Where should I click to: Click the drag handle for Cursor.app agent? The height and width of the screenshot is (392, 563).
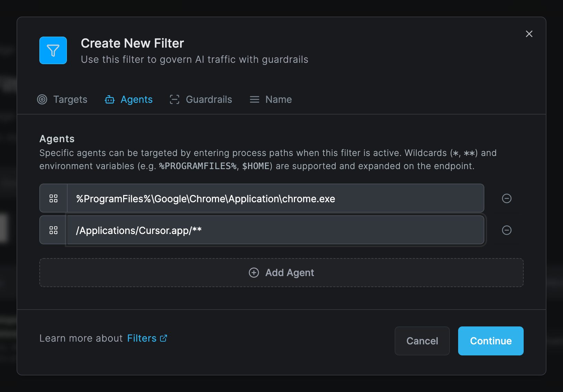coord(53,230)
